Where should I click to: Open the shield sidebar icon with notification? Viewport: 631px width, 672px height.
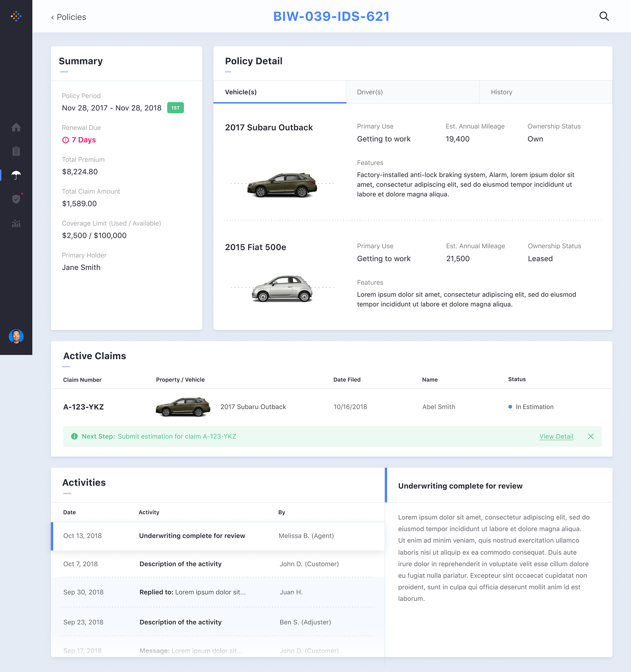coord(16,199)
